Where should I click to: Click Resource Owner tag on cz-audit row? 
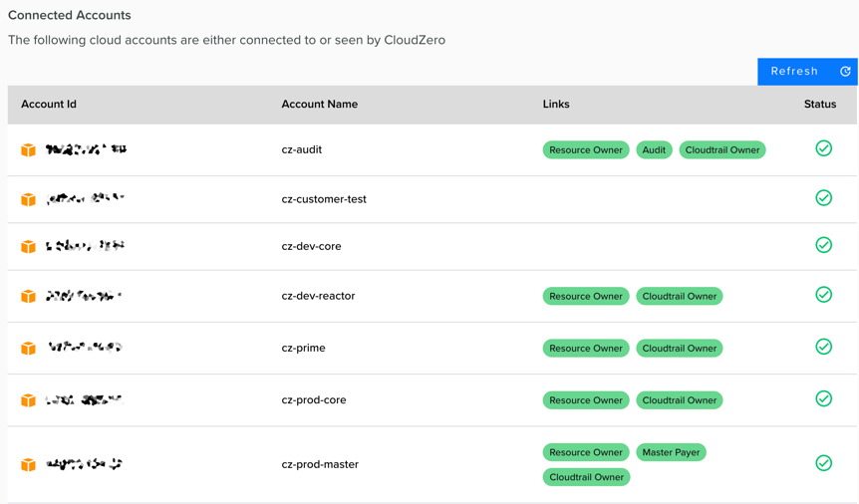point(586,150)
